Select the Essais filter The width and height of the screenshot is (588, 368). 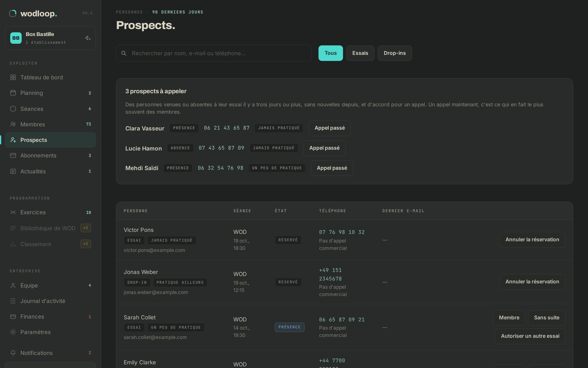click(360, 53)
